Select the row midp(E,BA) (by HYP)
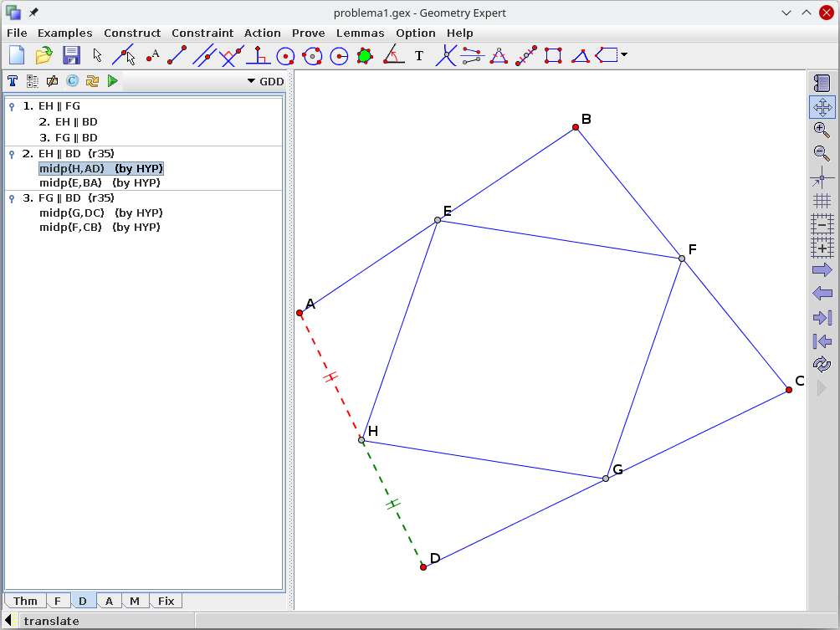Image resolution: width=840 pixels, height=630 pixels. [100, 182]
